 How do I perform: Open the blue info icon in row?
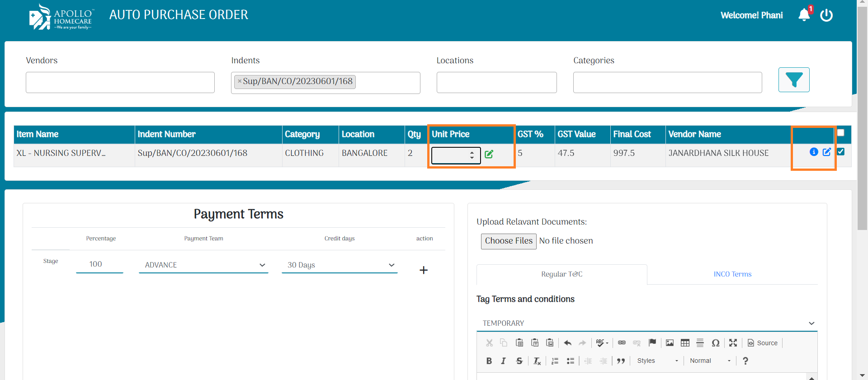pos(814,152)
